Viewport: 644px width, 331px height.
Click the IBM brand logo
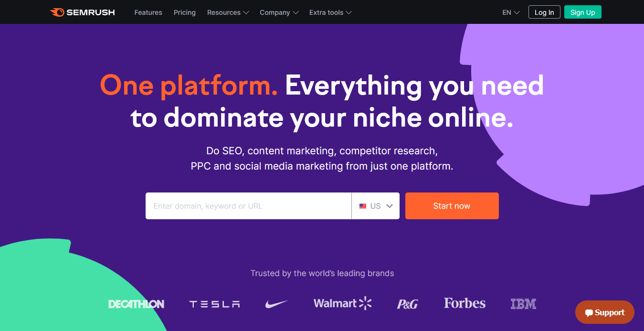[523, 304]
